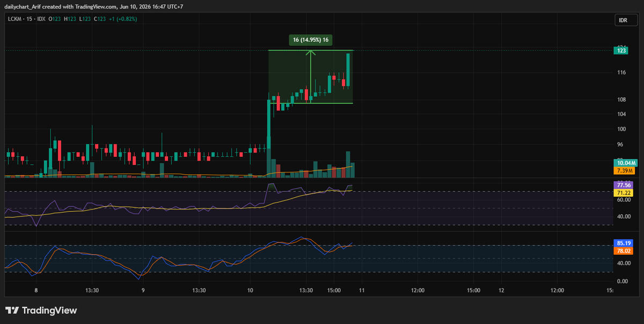Click the +1 (+0.82%) change value
The width and height of the screenshot is (644, 324).
tap(122, 19)
